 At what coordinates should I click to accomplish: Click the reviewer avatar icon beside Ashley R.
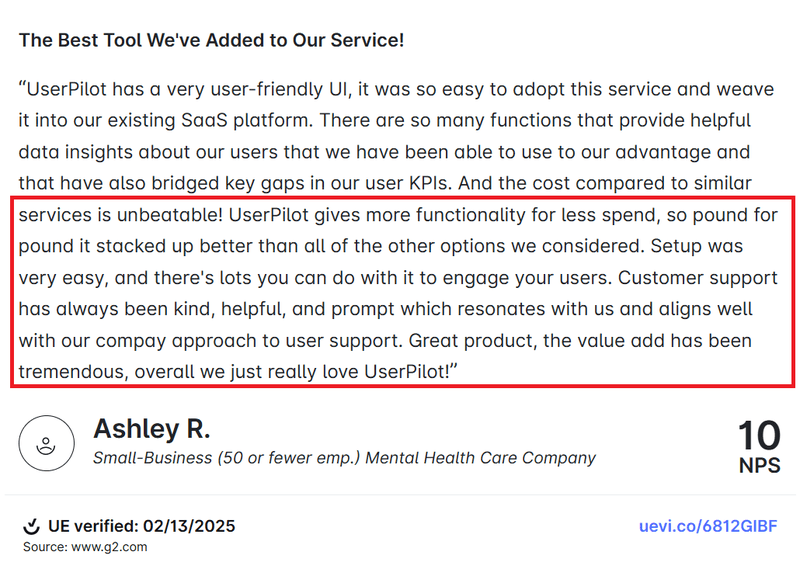[46, 443]
